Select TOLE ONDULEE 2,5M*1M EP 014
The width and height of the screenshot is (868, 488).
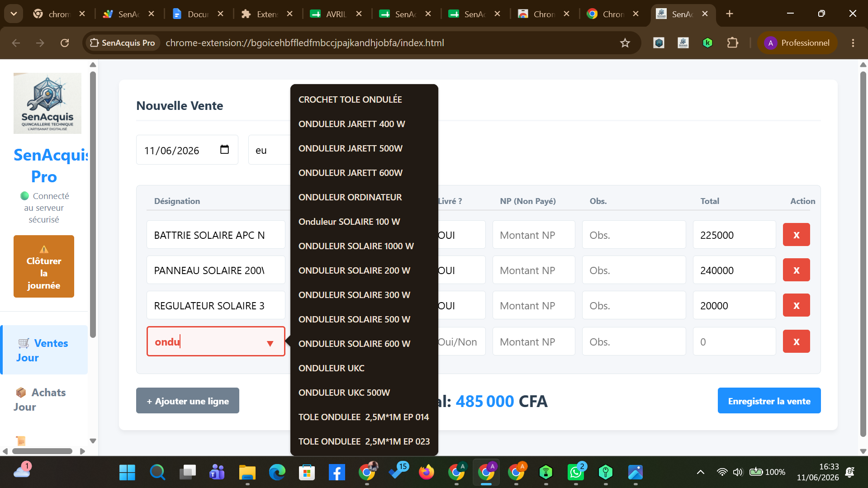click(364, 417)
